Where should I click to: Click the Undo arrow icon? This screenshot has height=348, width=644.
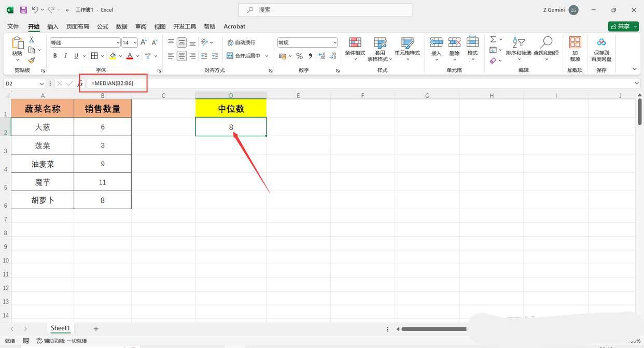coord(35,10)
